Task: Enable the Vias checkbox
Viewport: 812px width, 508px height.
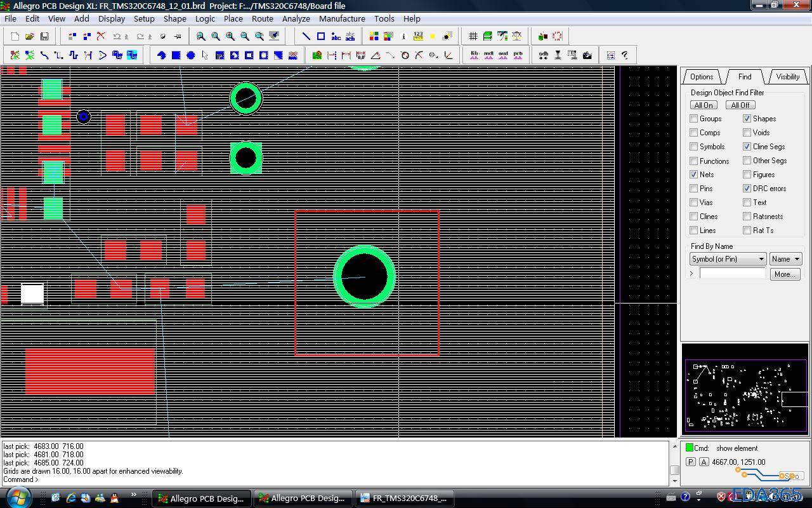Action: [693, 203]
